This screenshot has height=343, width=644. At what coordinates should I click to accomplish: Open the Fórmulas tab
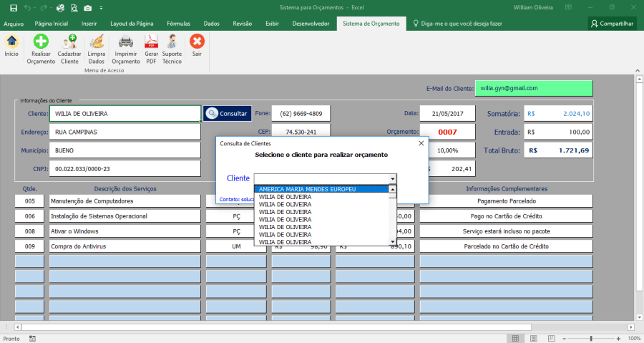pos(179,24)
